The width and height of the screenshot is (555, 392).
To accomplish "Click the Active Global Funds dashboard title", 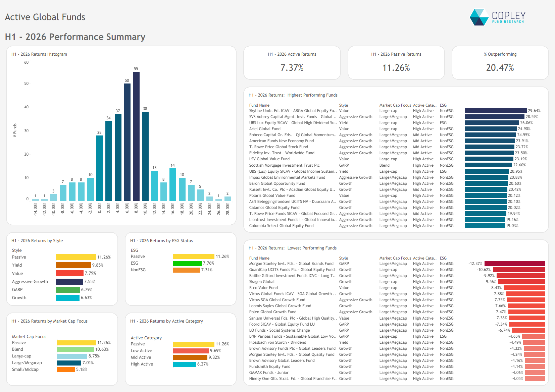I will pos(45,17).
